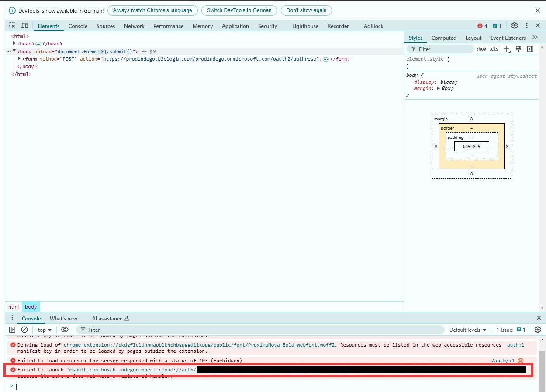
Task: Show more Styles pane tabs chevron
Action: tap(535, 38)
